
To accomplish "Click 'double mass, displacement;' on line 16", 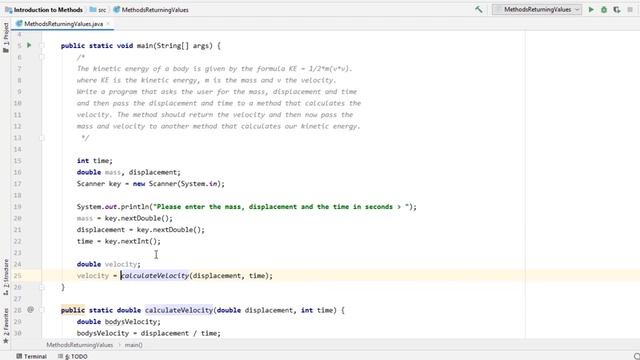I will 129,172.
